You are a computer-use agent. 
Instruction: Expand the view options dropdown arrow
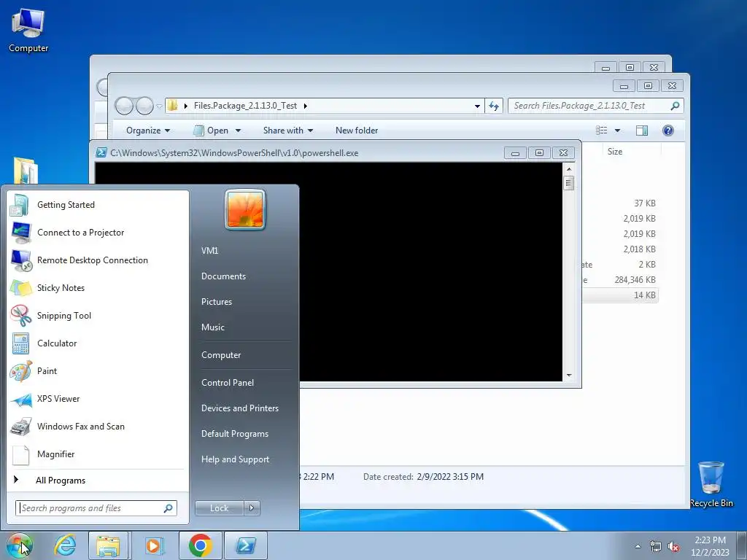pyautogui.click(x=617, y=131)
